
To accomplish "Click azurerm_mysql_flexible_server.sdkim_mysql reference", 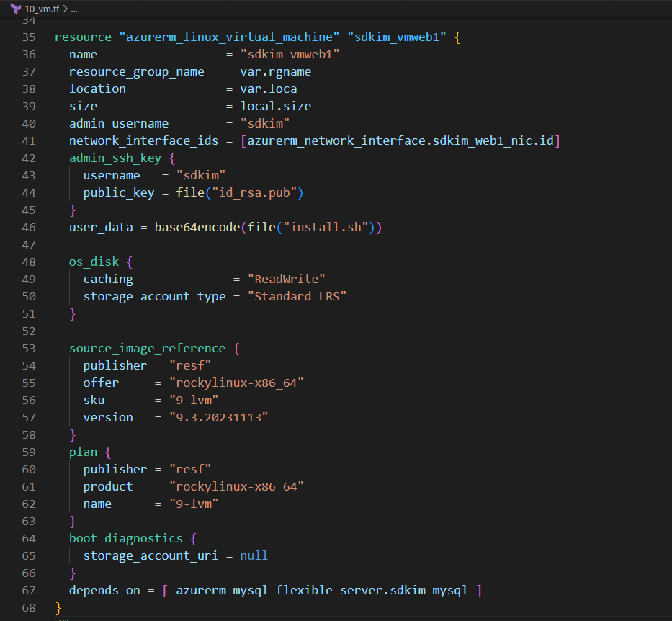I will pyautogui.click(x=322, y=591).
